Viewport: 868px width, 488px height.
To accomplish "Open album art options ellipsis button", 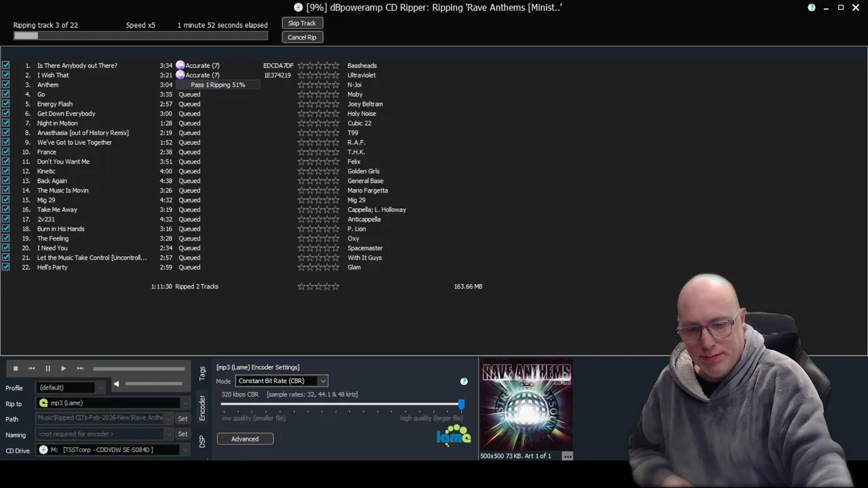I will [x=568, y=456].
